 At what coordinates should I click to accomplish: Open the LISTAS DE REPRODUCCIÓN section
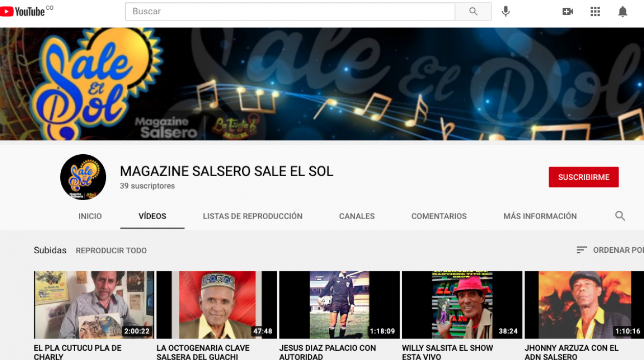(252, 216)
